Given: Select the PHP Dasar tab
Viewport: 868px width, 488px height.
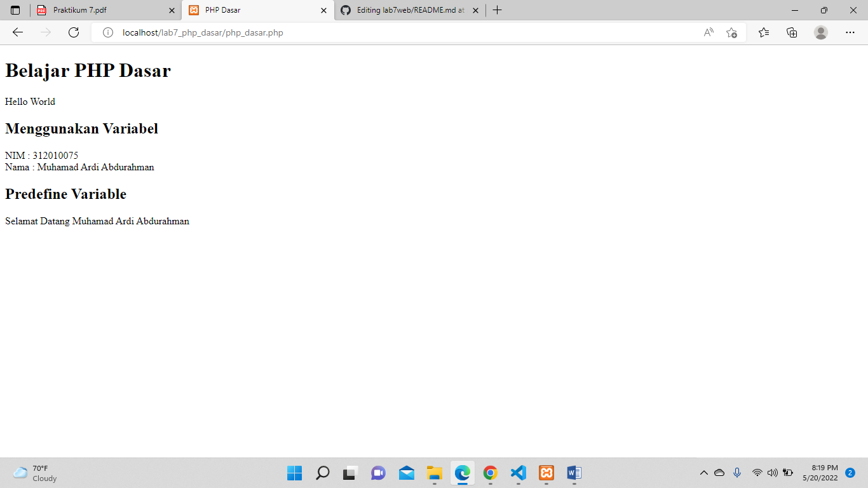Looking at the screenshot, I should point(257,10).
